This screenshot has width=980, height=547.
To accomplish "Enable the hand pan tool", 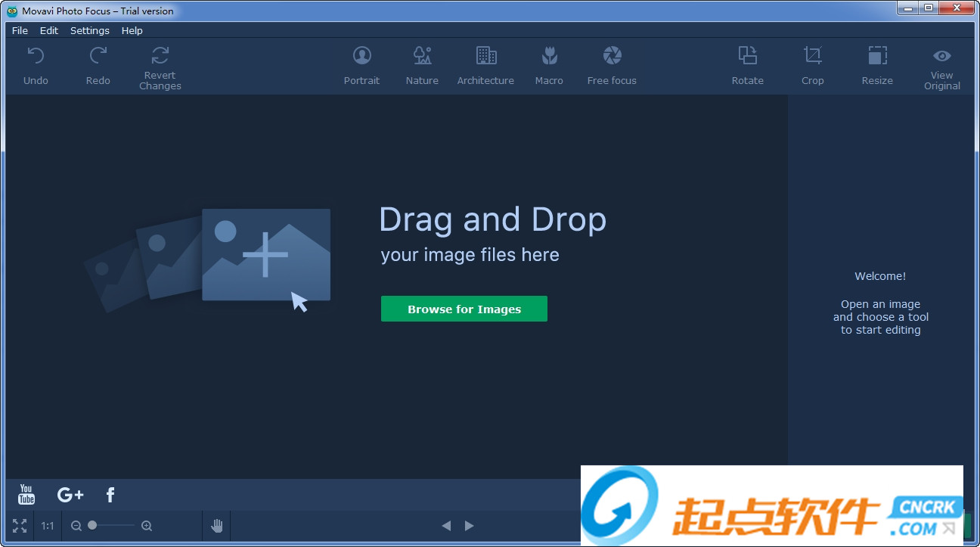I will (216, 525).
